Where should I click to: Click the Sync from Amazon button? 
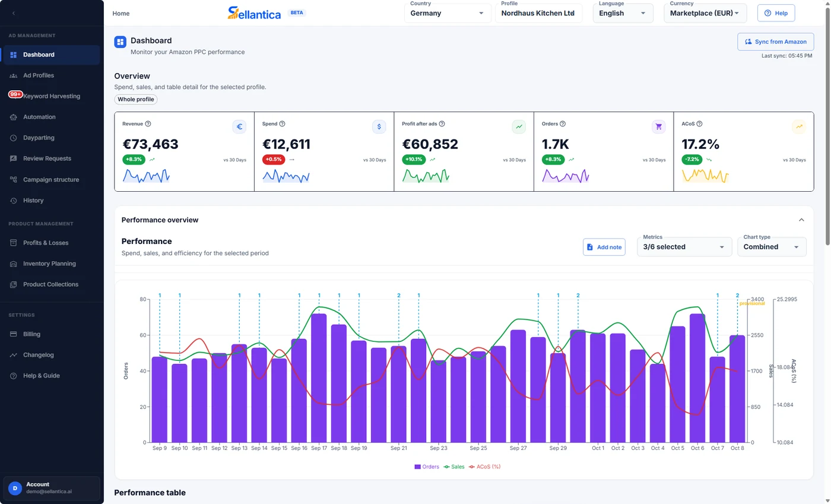(x=775, y=42)
